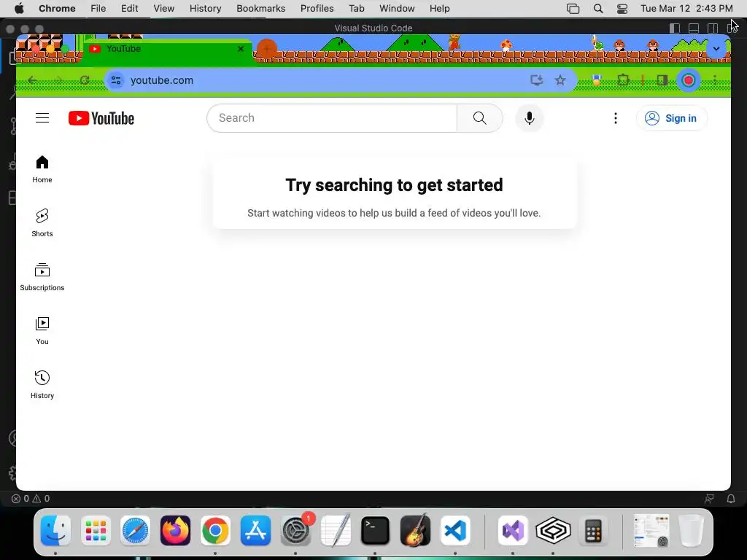
Task: Click the date and time in menu bar
Action: [x=686, y=9]
